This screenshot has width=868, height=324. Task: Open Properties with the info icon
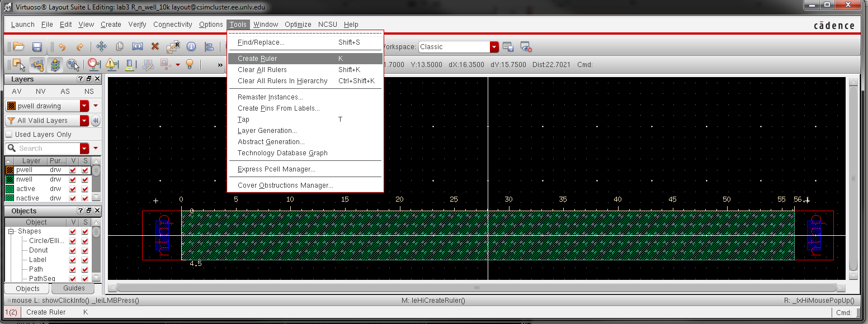191,47
